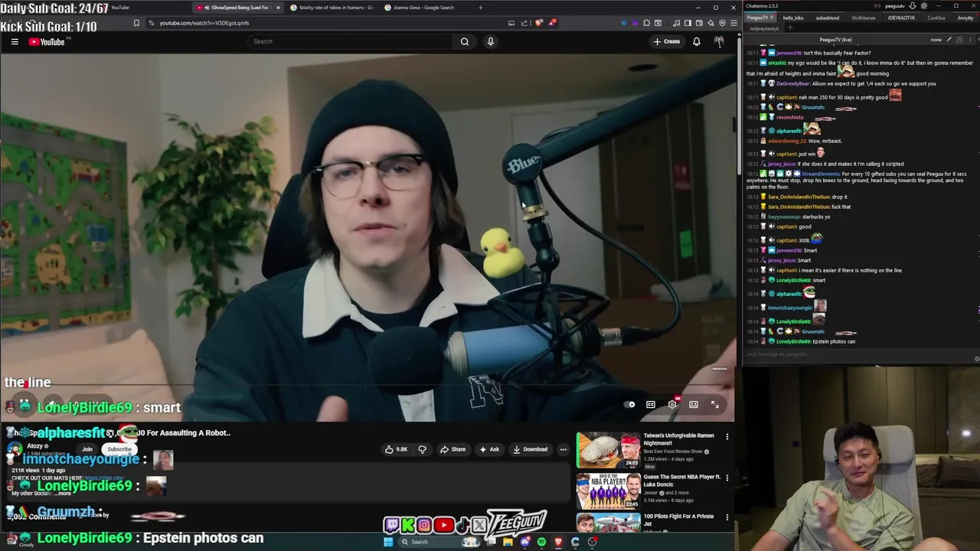Open a new browser tab with plus
Image resolution: width=980 pixels, height=551 pixels.
pyautogui.click(x=480, y=8)
